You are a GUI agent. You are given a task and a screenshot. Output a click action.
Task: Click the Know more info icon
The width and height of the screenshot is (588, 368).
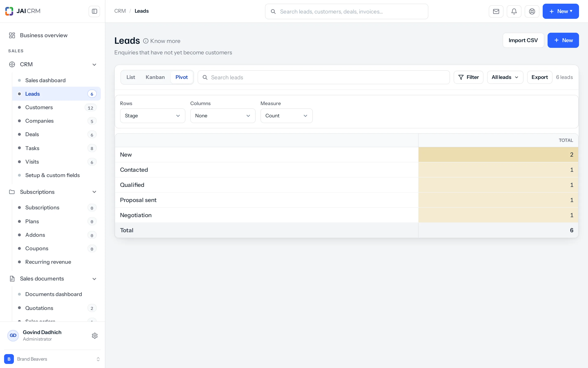[146, 41]
